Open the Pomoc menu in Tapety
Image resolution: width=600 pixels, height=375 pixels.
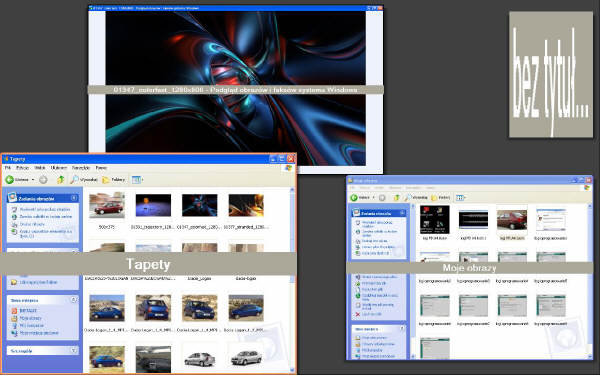click(x=101, y=168)
